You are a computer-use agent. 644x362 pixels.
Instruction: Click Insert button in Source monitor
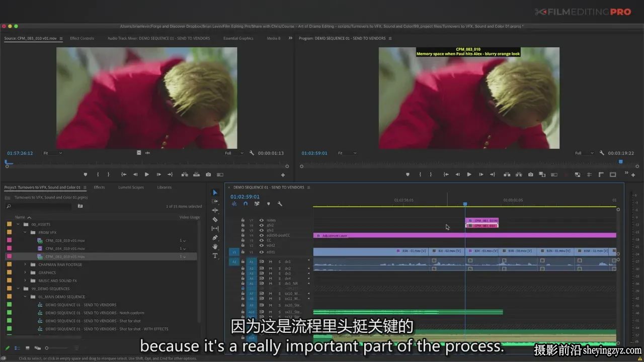pos(185,174)
